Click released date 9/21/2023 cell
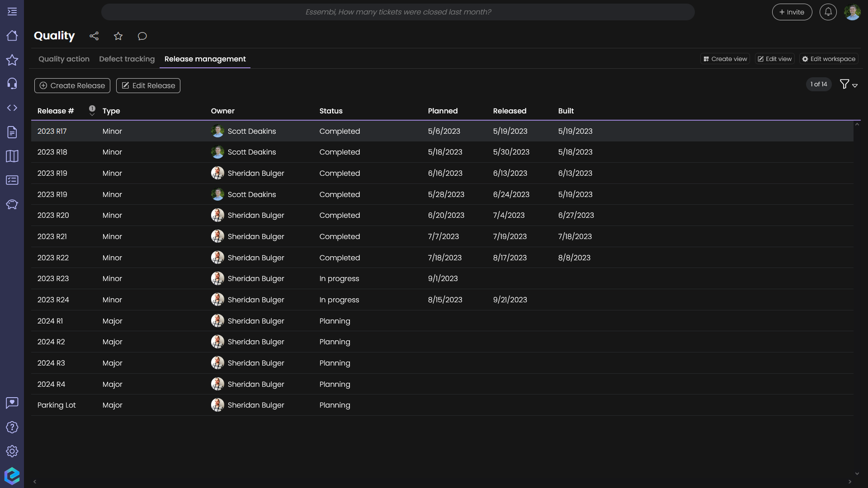The height and width of the screenshot is (488, 868). point(510,300)
